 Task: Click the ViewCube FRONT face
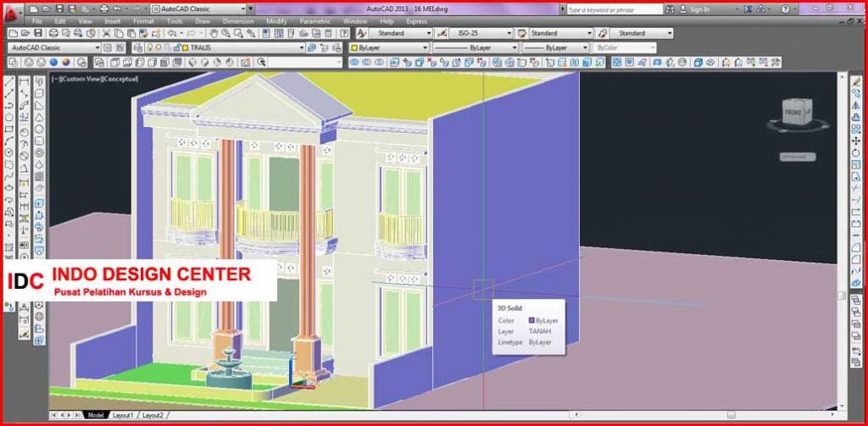point(793,113)
